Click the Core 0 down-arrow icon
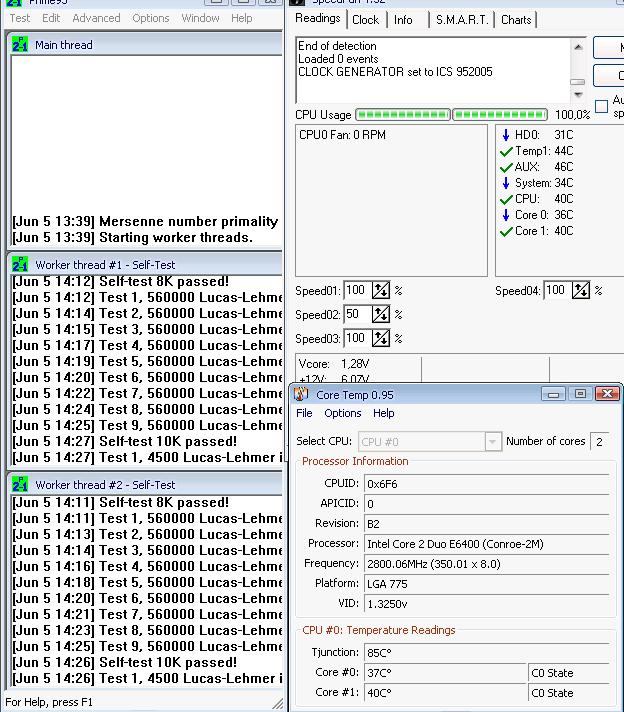This screenshot has height=712, width=624. click(x=506, y=215)
